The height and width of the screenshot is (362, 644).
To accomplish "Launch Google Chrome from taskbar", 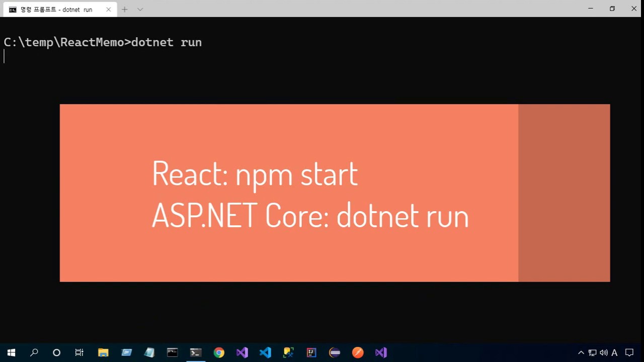I will [219, 352].
